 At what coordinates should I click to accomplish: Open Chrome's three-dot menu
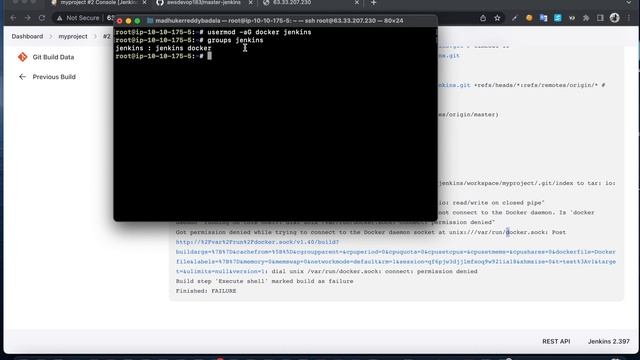(x=629, y=18)
